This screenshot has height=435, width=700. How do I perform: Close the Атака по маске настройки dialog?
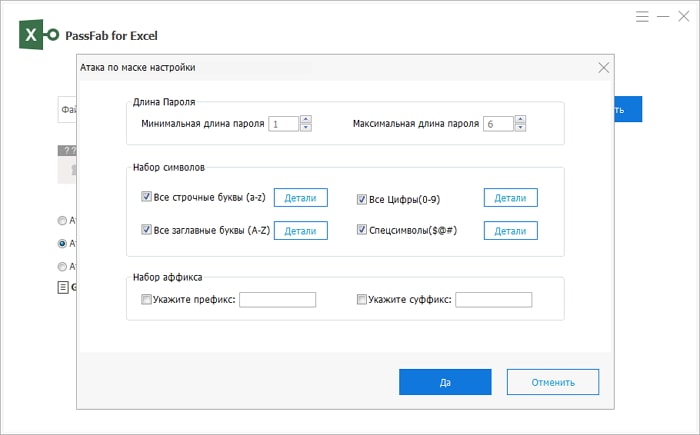604,67
